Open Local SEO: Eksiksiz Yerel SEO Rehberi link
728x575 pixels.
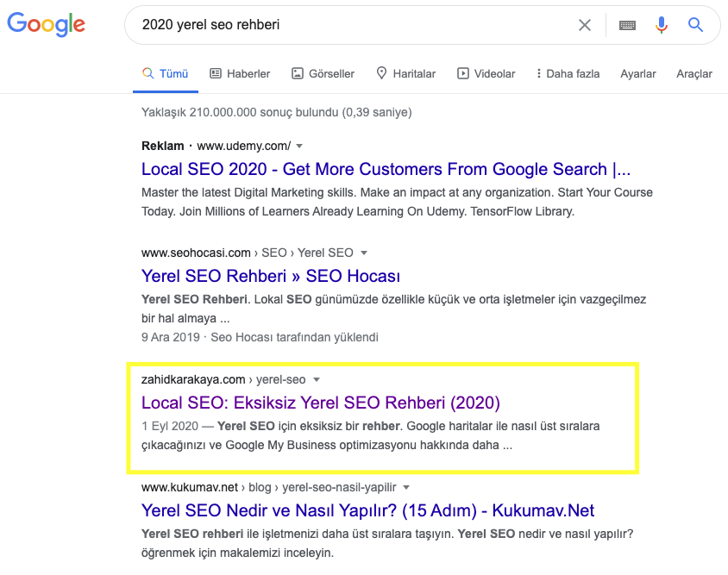tap(321, 403)
